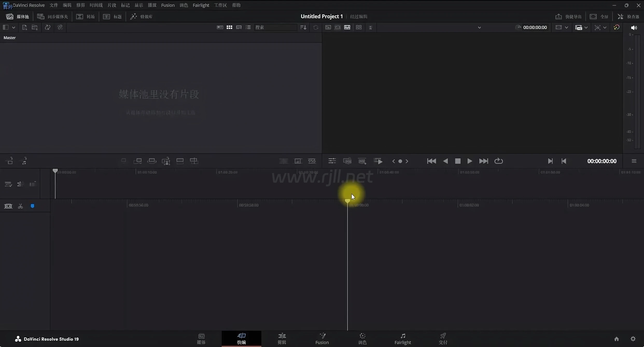
Task: Switch to the Fairlight page tab
Action: tap(402, 339)
